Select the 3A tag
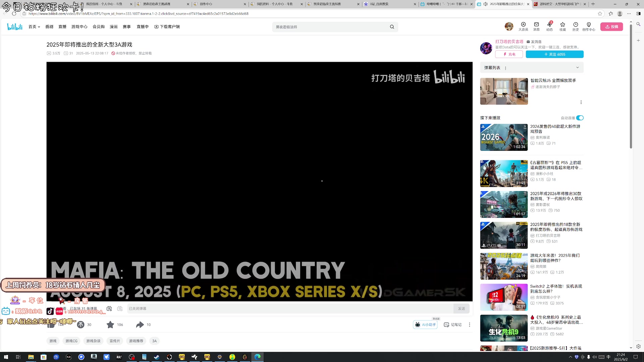Viewport: 644px width, 362px height. (154, 341)
